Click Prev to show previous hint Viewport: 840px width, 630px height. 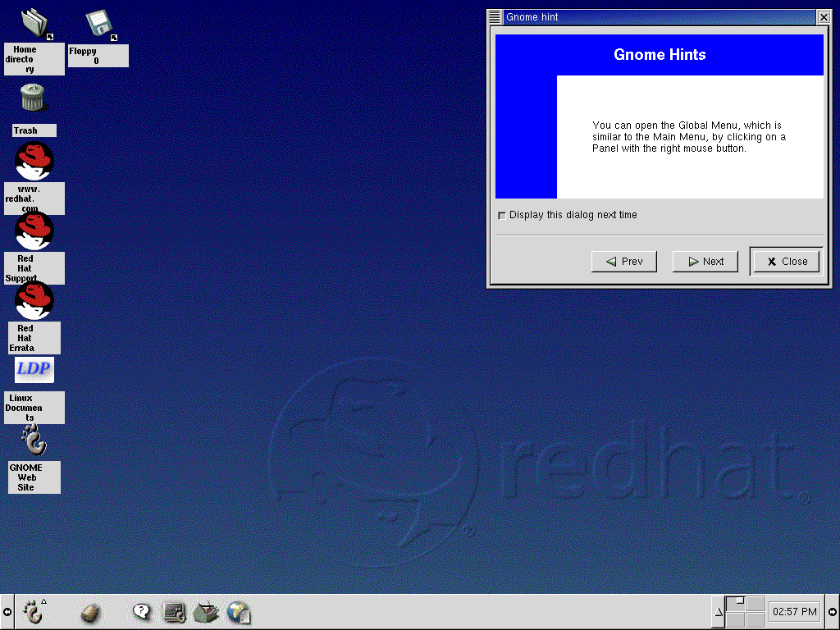pos(624,262)
